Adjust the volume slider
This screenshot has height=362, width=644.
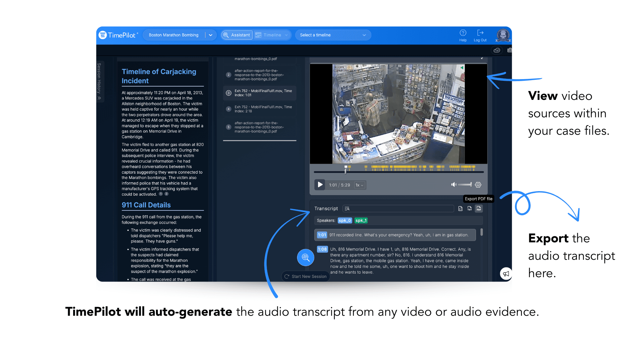465,185
